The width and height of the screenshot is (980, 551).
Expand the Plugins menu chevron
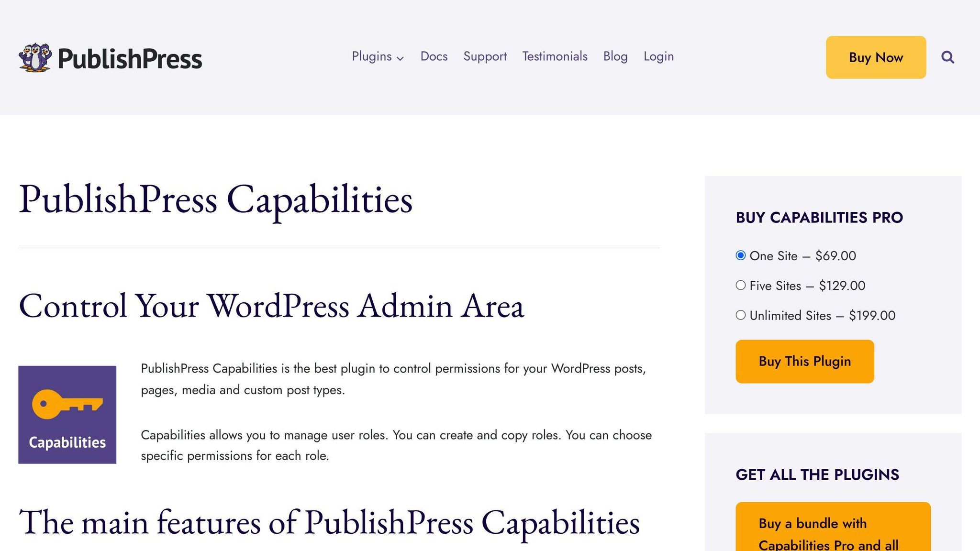pyautogui.click(x=401, y=58)
